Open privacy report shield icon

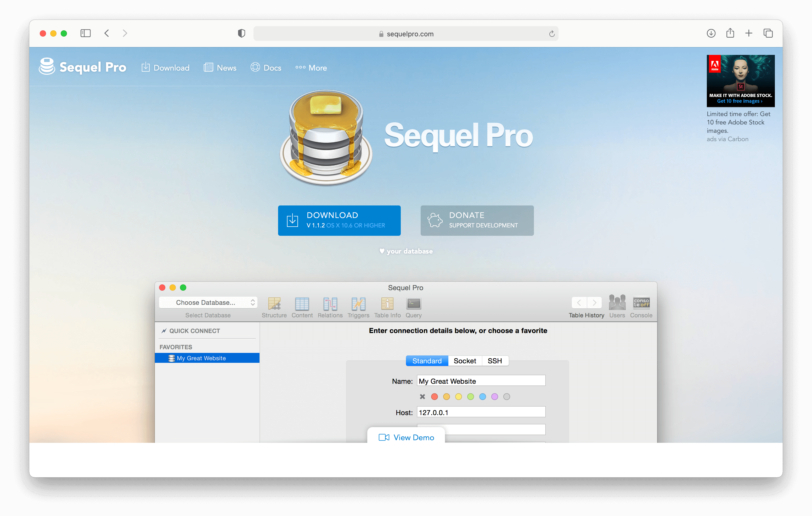(x=241, y=33)
